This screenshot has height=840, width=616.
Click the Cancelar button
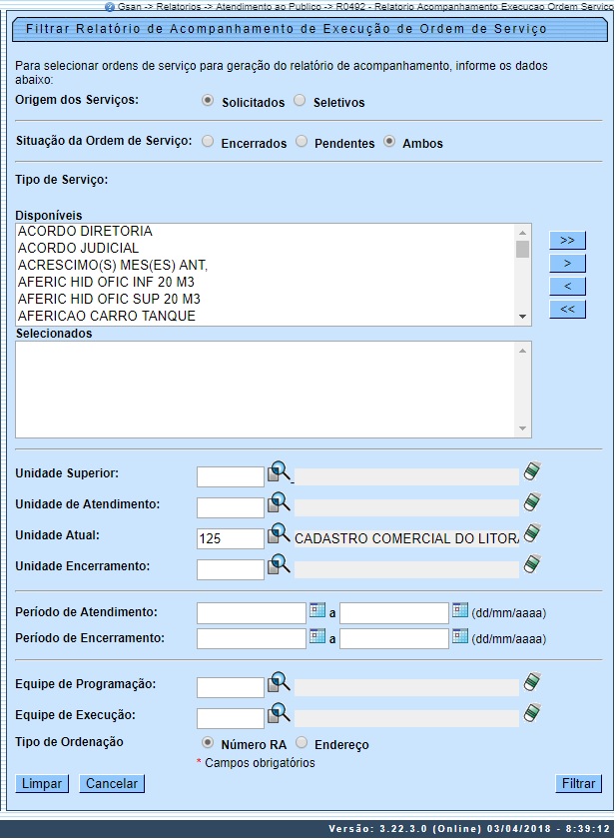tap(112, 784)
